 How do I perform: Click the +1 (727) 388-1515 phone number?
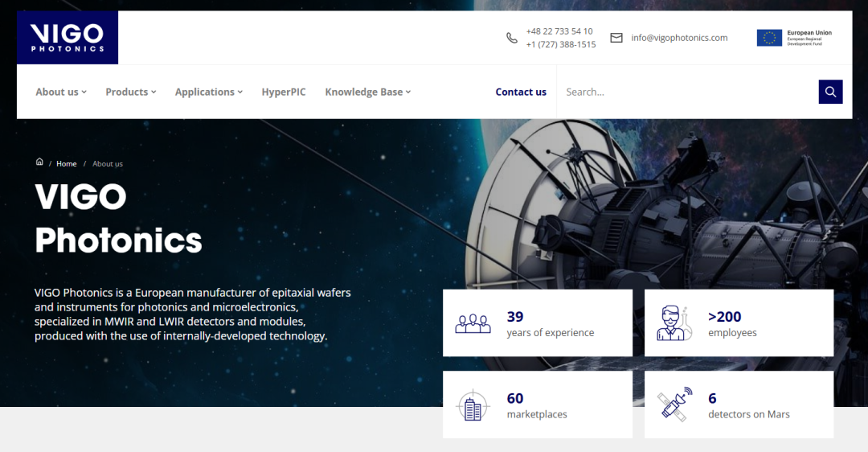(561, 44)
